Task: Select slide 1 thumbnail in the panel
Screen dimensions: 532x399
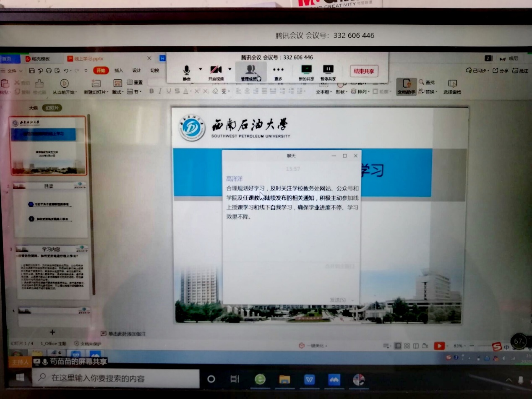Action: [x=47, y=145]
